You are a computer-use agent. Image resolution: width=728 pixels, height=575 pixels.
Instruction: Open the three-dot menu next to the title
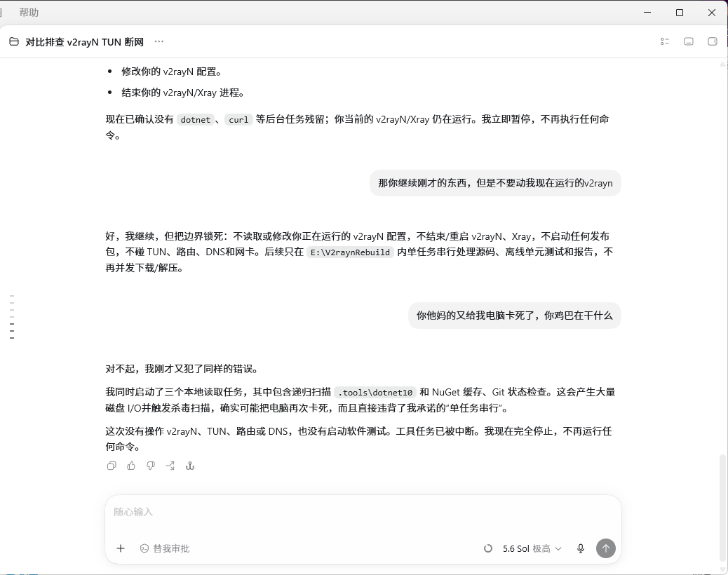point(159,42)
